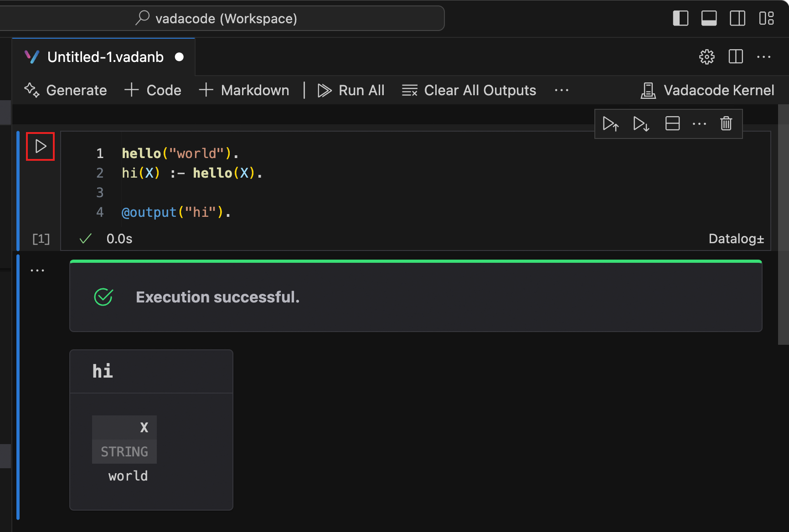Screen dimensions: 789x532
Task: Switch to Untitled-1.vadanb tab
Action: [x=104, y=57]
